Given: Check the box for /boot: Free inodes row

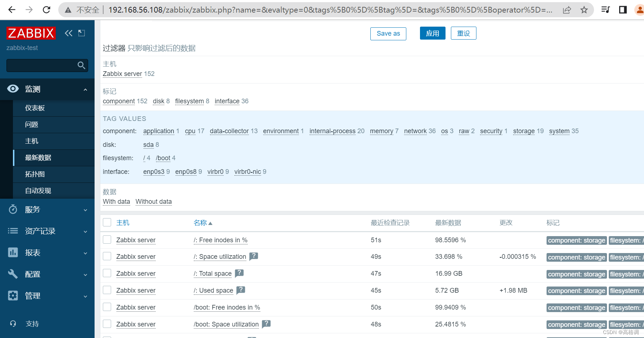Looking at the screenshot, I should point(107,307).
